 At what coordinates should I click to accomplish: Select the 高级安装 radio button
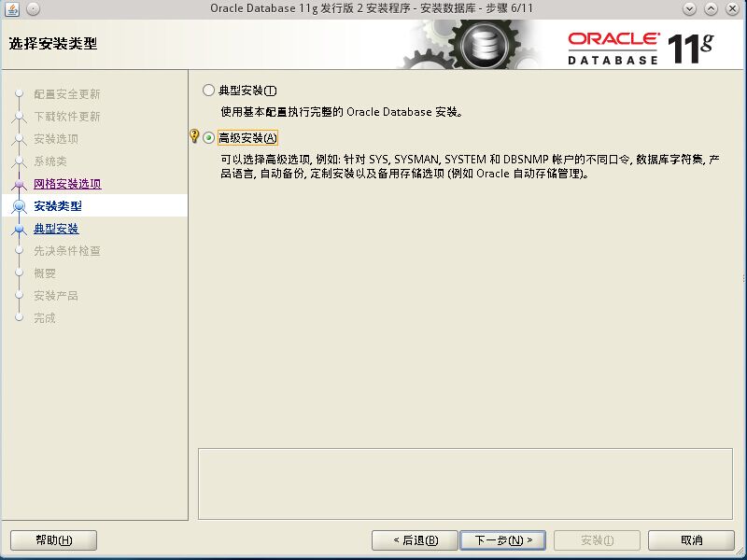click(208, 138)
